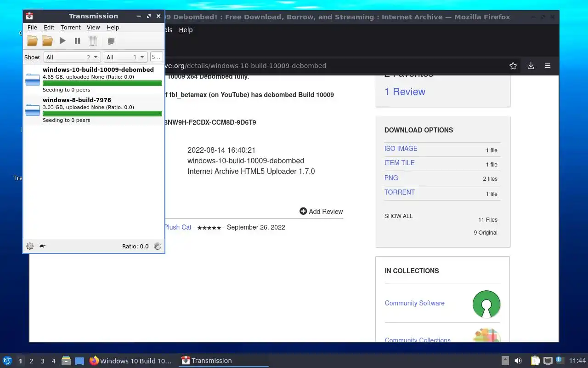Click the clipboard manager tray icon
Screen dimensions: 588x368
(535, 361)
